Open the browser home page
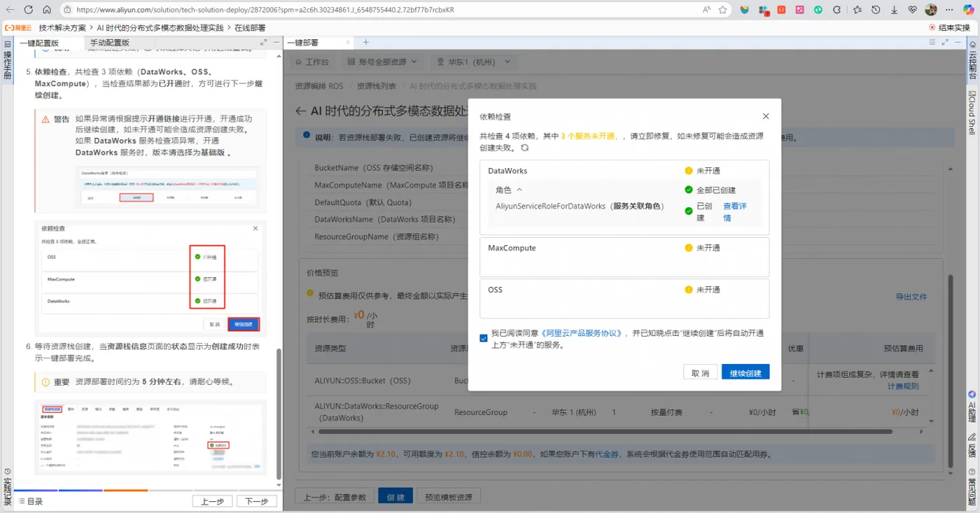Viewport: 980px width, 513px height. (x=47, y=10)
